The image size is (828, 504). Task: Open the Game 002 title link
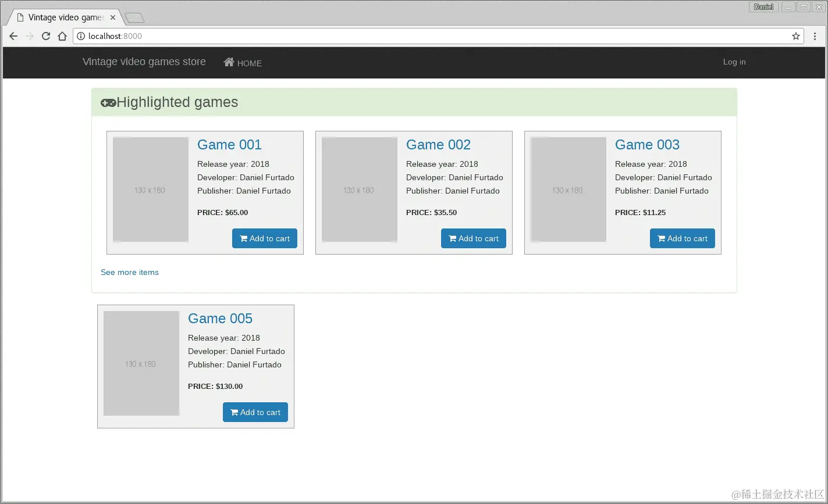coord(438,145)
